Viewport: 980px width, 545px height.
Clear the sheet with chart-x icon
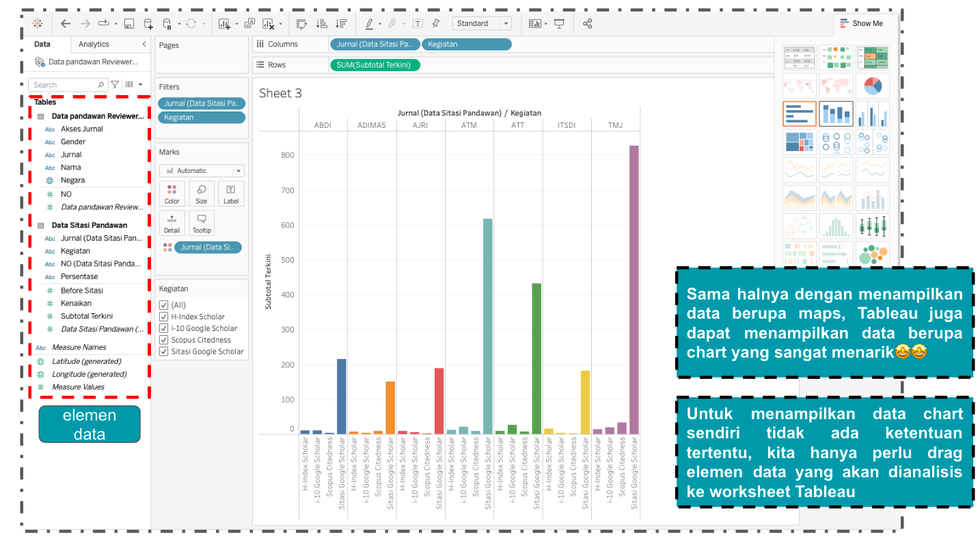[268, 23]
